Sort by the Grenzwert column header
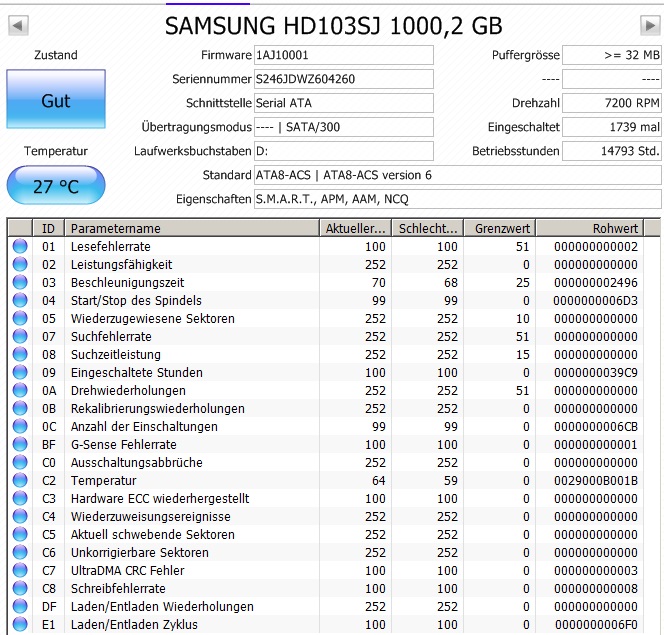The width and height of the screenshot is (664, 635). click(500, 228)
